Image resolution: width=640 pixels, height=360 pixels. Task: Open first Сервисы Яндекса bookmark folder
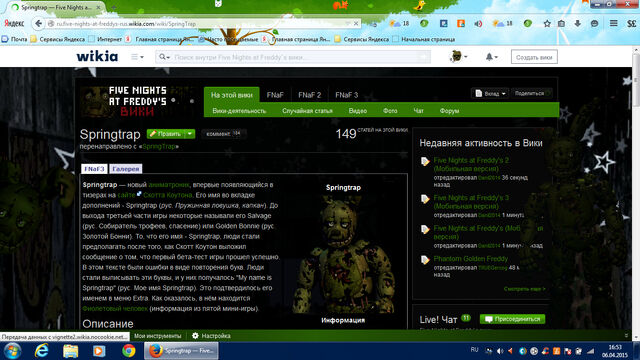tap(58, 39)
